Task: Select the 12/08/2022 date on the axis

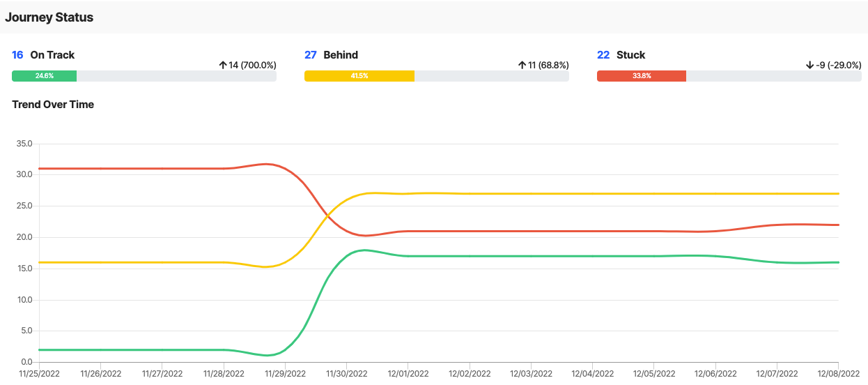Action: 837,374
